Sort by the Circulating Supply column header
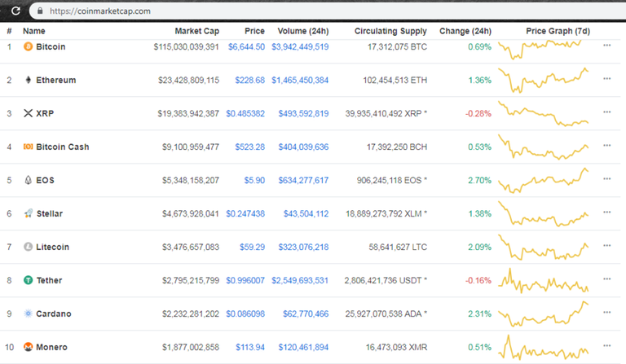 tap(390, 31)
